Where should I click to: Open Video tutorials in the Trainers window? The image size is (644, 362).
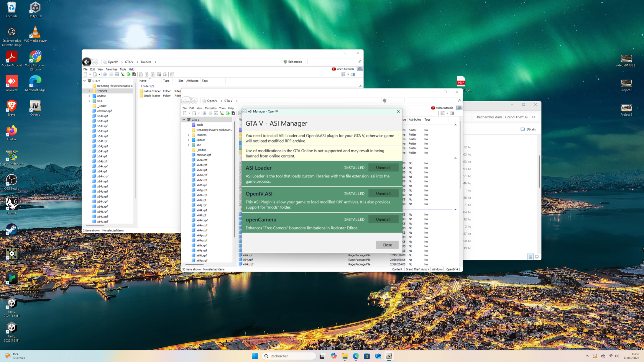click(x=343, y=69)
